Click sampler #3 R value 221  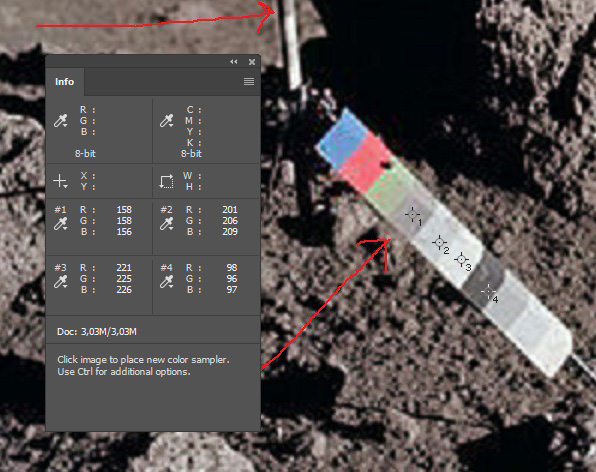[124, 268]
